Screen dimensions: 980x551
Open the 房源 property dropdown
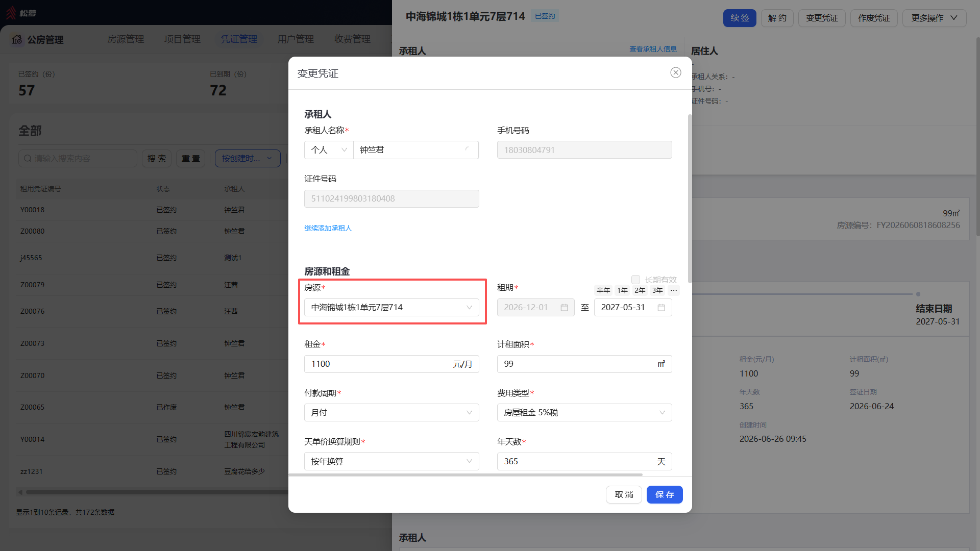[x=391, y=308]
